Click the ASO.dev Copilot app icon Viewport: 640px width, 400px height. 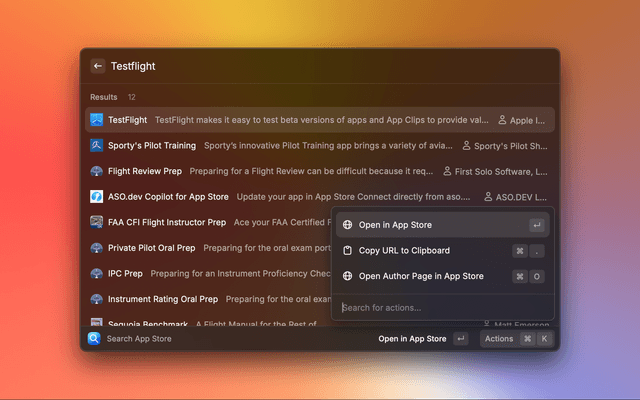(x=97, y=197)
